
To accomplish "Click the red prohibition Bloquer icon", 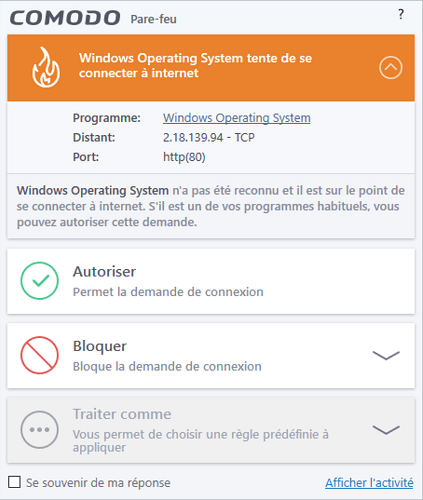I will pyautogui.click(x=40, y=355).
